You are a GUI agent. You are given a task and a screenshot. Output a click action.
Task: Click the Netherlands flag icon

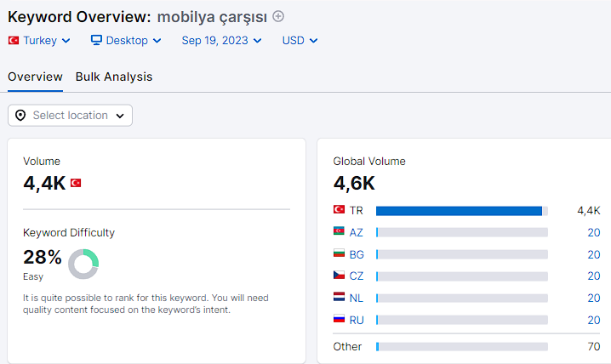tap(339, 297)
